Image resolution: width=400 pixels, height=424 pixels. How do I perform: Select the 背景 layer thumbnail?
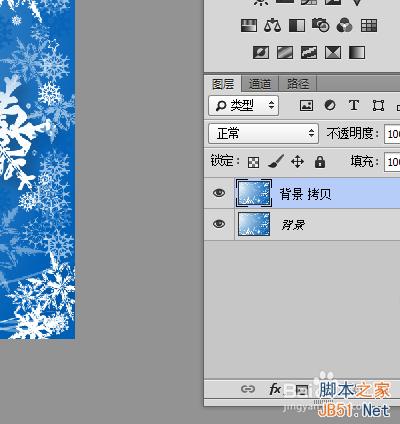(x=254, y=224)
